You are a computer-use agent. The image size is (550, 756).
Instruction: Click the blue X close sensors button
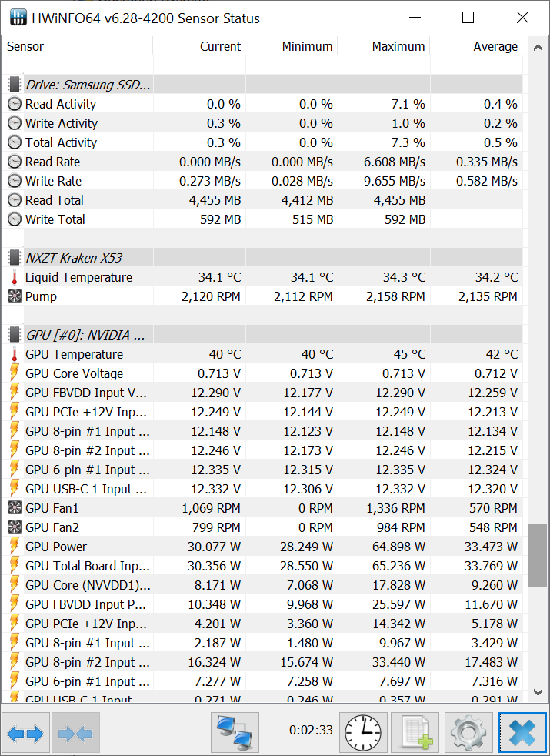coord(522,733)
